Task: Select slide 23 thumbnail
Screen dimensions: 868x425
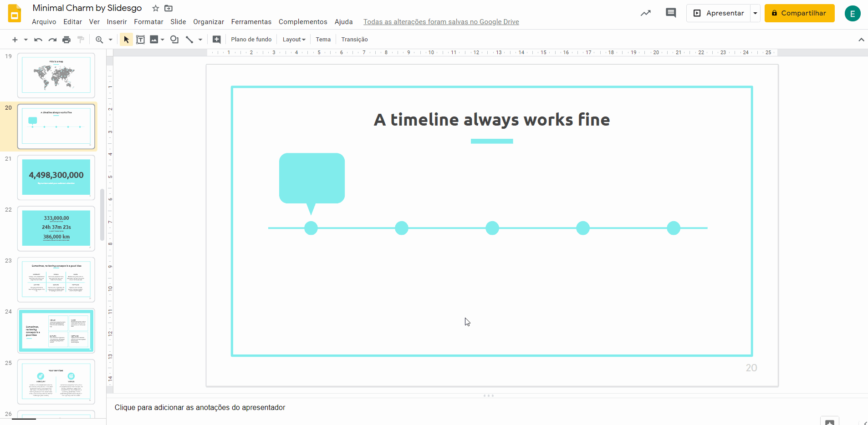Action: click(x=56, y=279)
